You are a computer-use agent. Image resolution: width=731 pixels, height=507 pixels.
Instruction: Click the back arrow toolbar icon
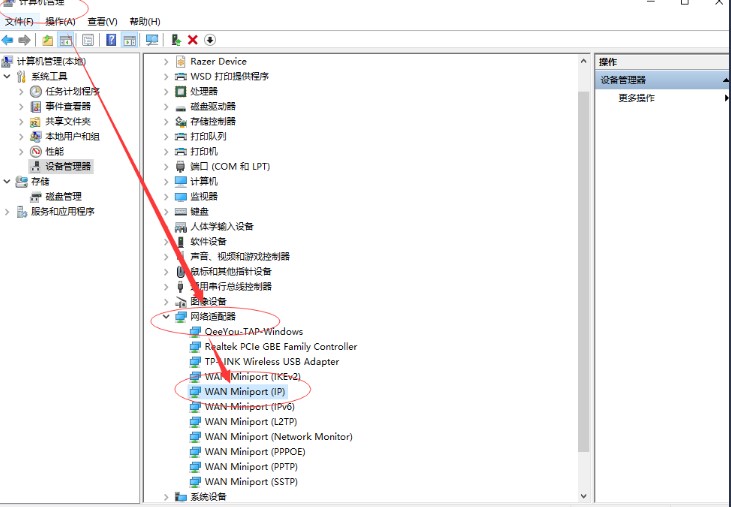click(8, 40)
